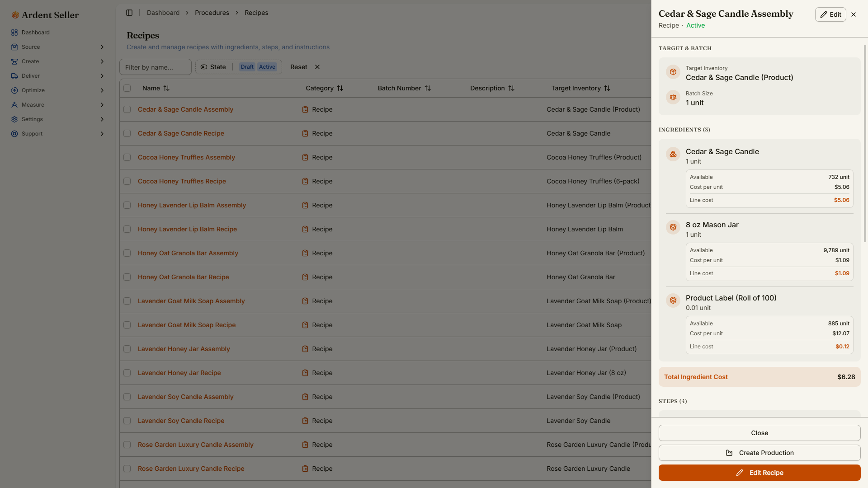This screenshot has height=488, width=868.
Task: Check the Cedar & Sage Candle Assembly row
Action: (x=127, y=109)
